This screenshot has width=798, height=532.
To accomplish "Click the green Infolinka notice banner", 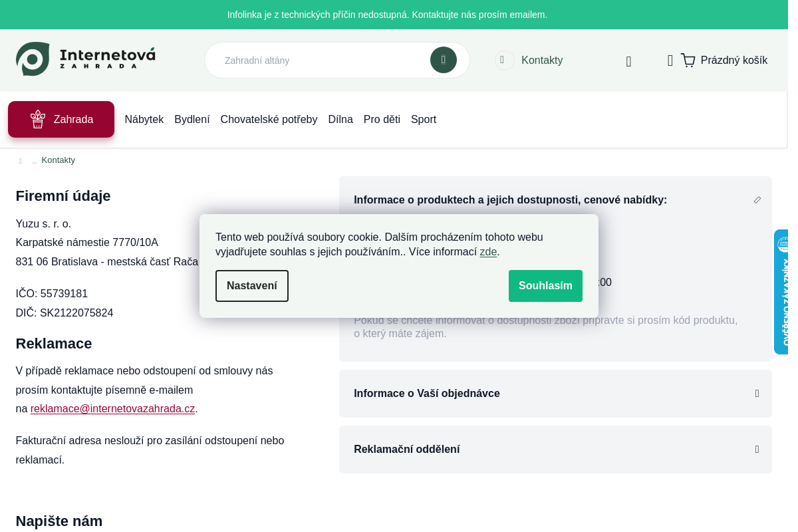I will coord(394,15).
